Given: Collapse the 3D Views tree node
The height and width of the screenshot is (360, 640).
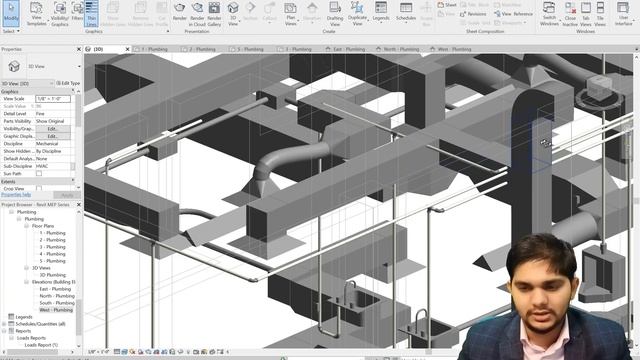Looking at the screenshot, I should (27, 268).
